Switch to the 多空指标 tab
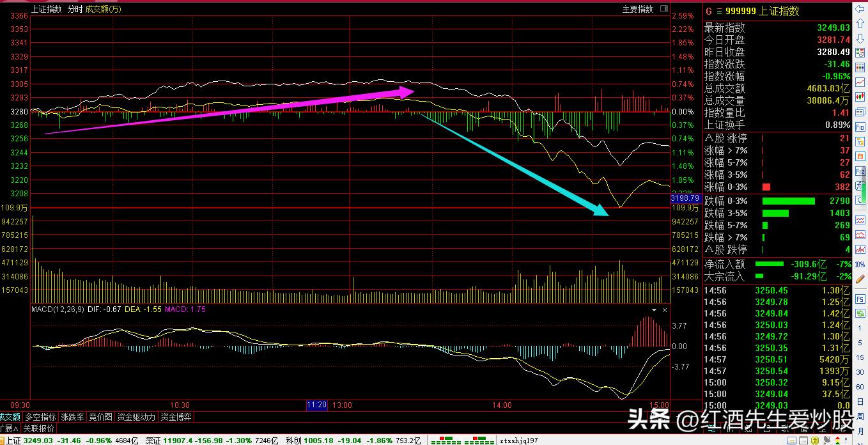This screenshot has height=445, width=868. coord(40,417)
